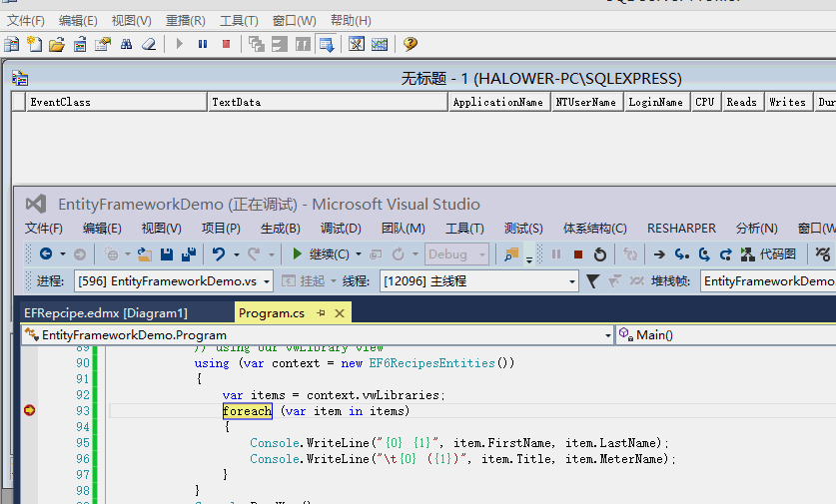
Task: Click highlighted foreach keyword in code
Action: coord(248,411)
